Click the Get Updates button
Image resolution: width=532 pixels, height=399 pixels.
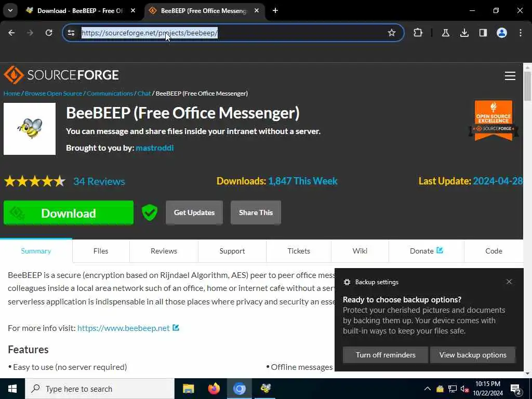[194, 212]
